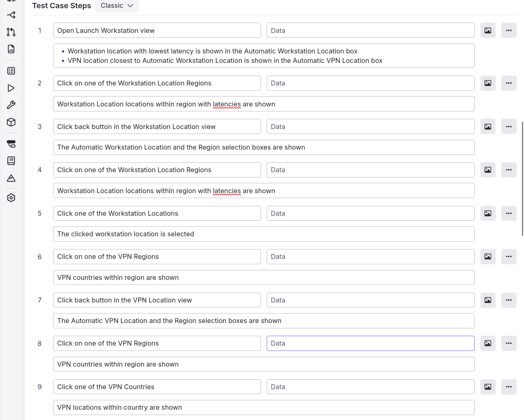Click the book icon in sidebar
Viewport: 524px width, 420px height.
(x=11, y=161)
